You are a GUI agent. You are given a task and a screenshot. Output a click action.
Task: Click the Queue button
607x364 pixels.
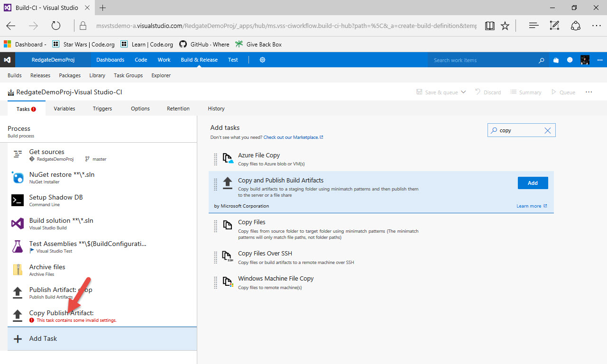tap(563, 92)
